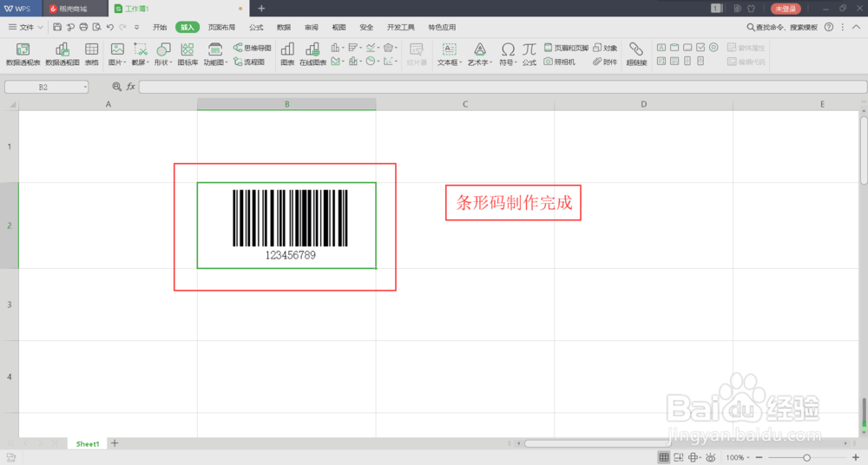
Task: Toggle eye protection mode in status bar
Action: (x=711, y=457)
